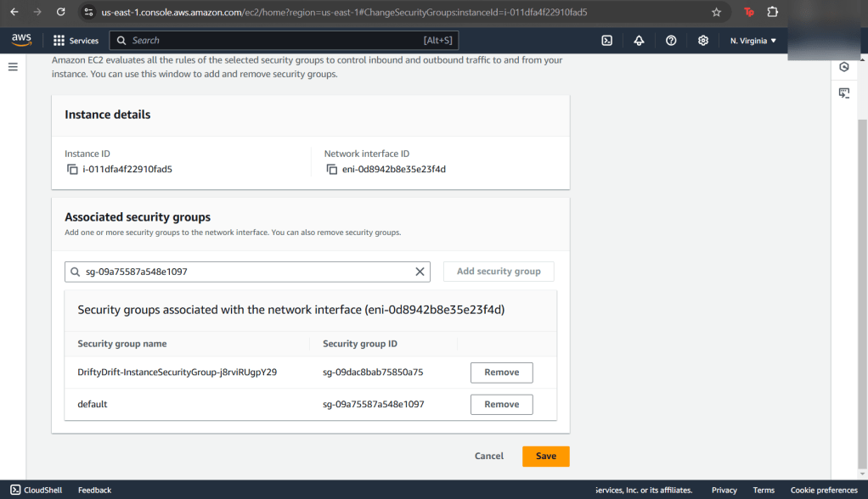Cancel the security group changes
The height and width of the screenshot is (499, 868).
[x=489, y=457]
